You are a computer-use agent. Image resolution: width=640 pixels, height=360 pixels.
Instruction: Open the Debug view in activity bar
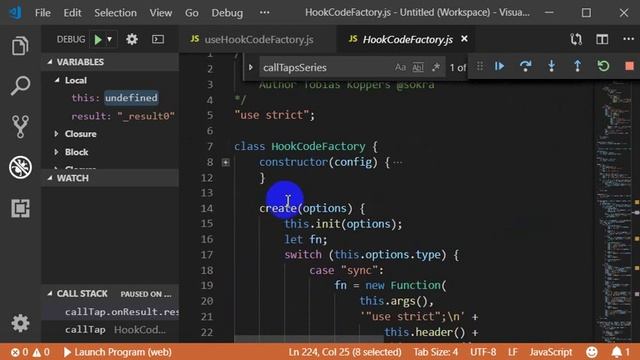20,167
